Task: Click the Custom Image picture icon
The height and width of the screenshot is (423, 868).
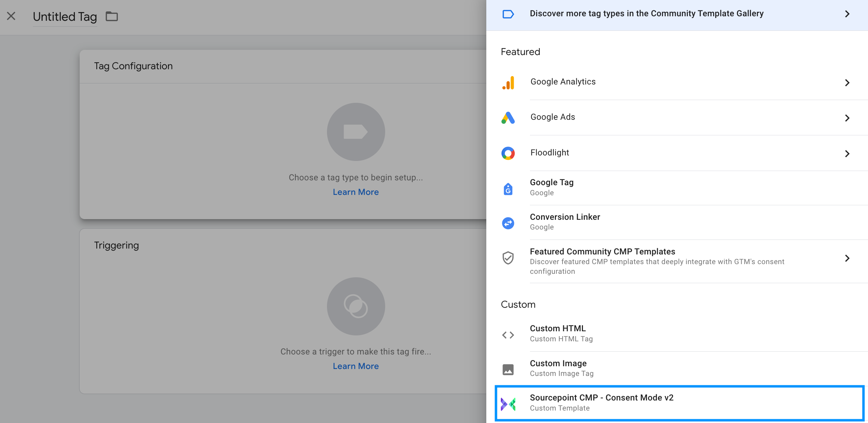Action: [x=508, y=370]
